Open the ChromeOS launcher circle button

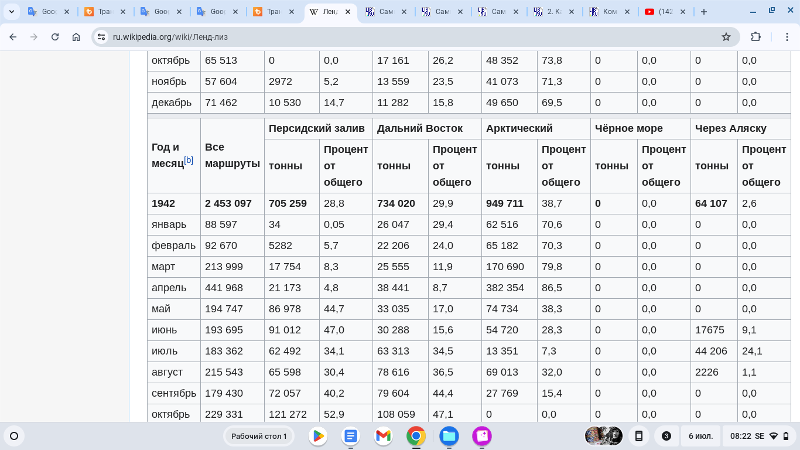coord(14,436)
